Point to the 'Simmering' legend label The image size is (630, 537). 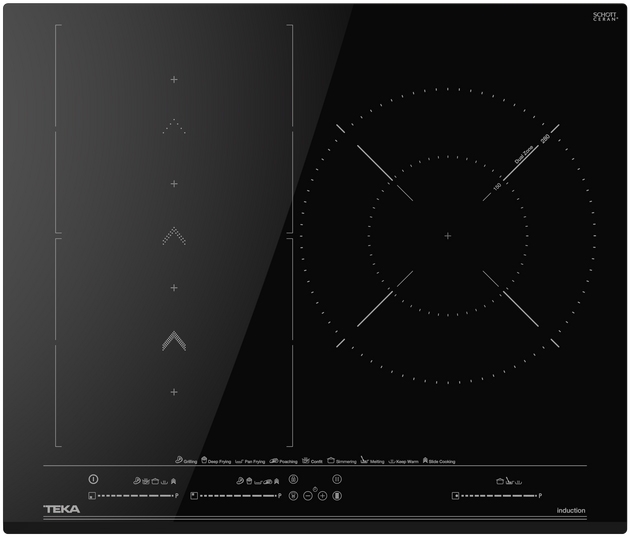[x=346, y=461]
